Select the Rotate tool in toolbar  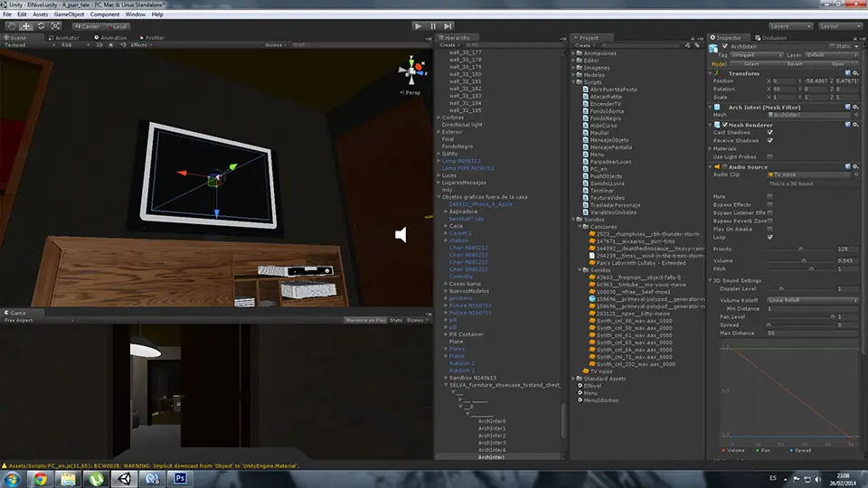click(41, 26)
